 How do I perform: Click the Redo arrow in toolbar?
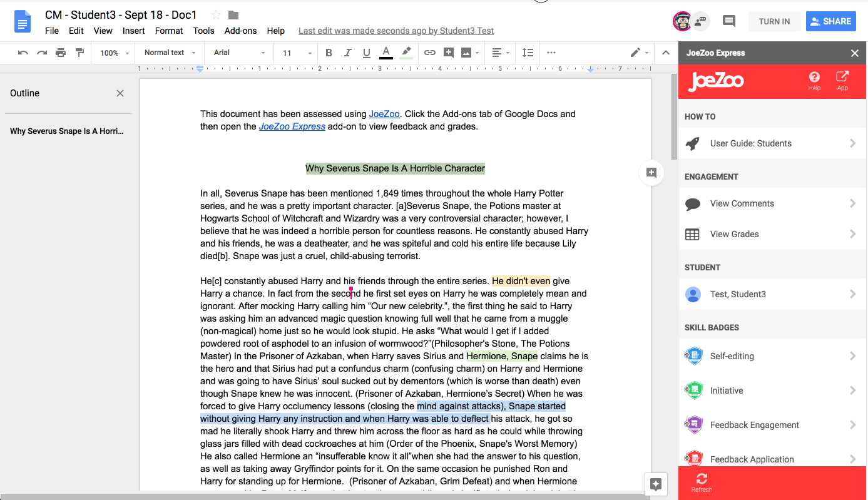(42, 53)
